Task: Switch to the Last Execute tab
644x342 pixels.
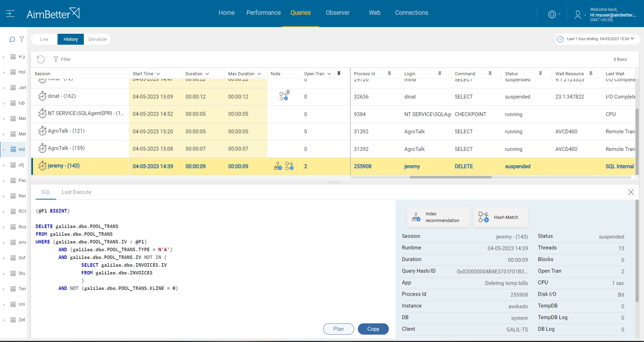Action: click(76, 192)
